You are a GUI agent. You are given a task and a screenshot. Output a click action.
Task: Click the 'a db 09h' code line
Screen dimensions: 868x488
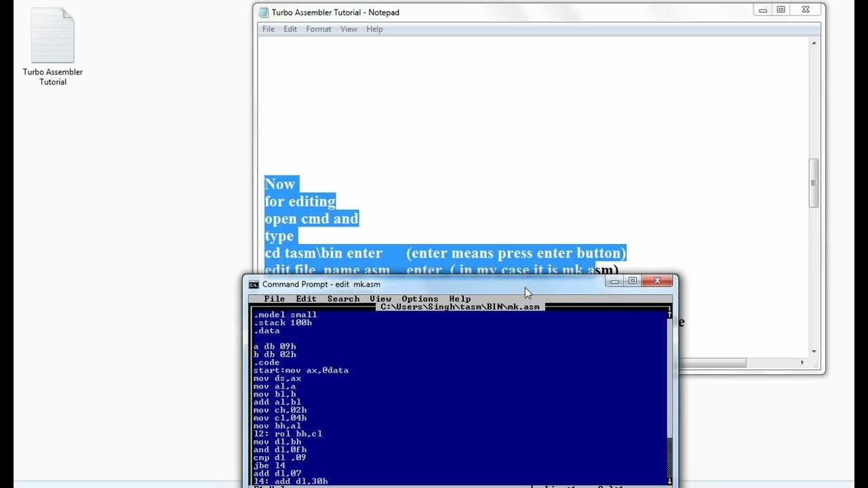pyautogui.click(x=275, y=346)
